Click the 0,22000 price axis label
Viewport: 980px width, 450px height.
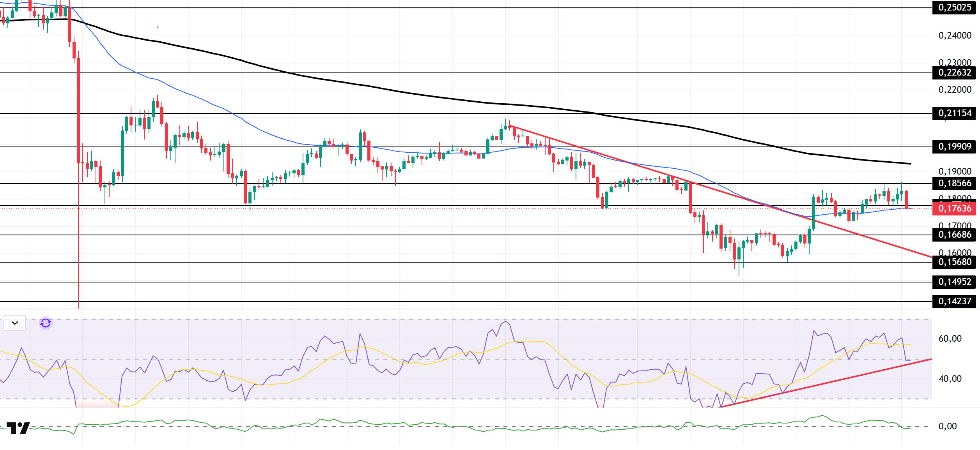[x=955, y=90]
